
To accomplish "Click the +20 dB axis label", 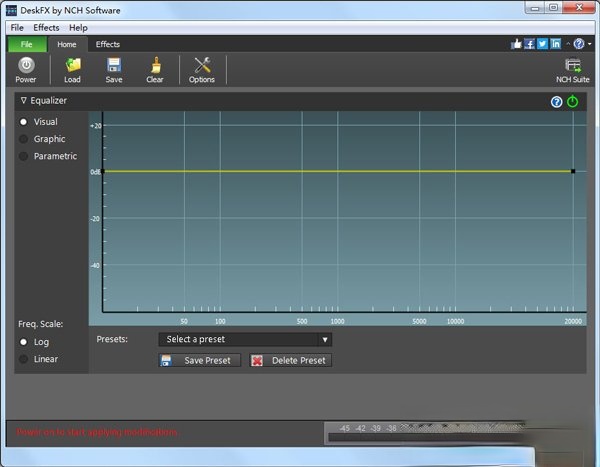I will click(x=96, y=126).
